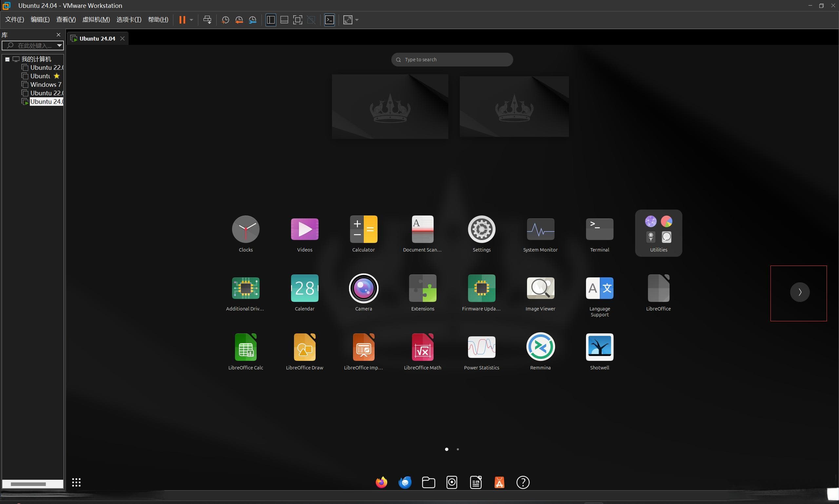Open the snapshot manager
This screenshot has width=839, height=504.
click(x=252, y=20)
